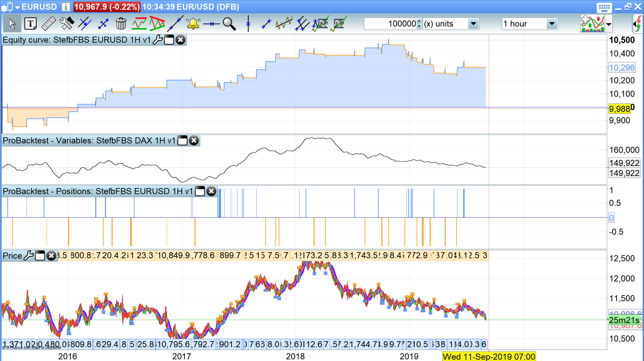The image size is (644, 361).
Task: Click the 1,743.5 trade label above price chart
Action: 364,256
